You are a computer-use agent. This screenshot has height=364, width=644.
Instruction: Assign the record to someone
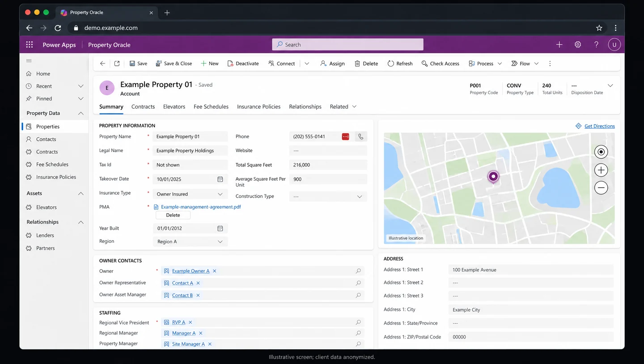(332, 63)
